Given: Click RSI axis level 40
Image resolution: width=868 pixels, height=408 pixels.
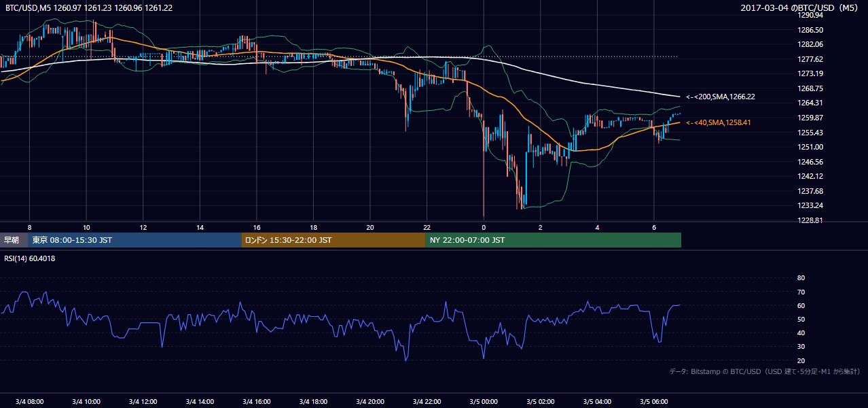Looking at the screenshot, I should 801,333.
